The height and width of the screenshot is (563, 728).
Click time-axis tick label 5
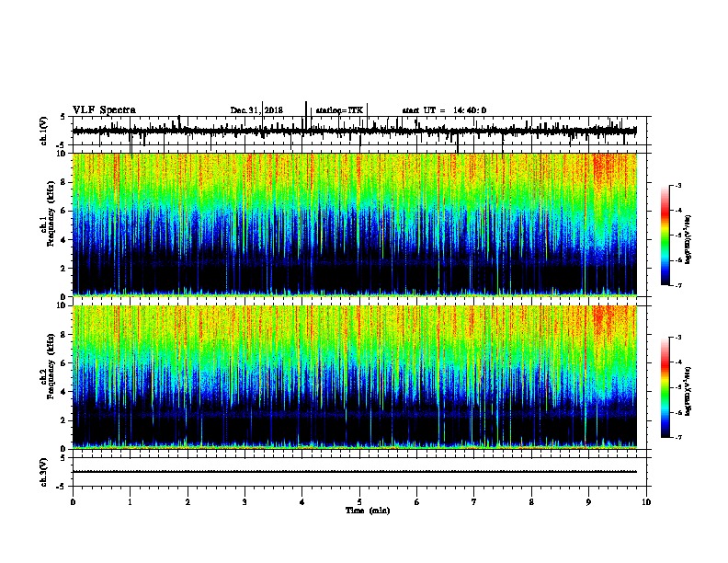pos(359,502)
